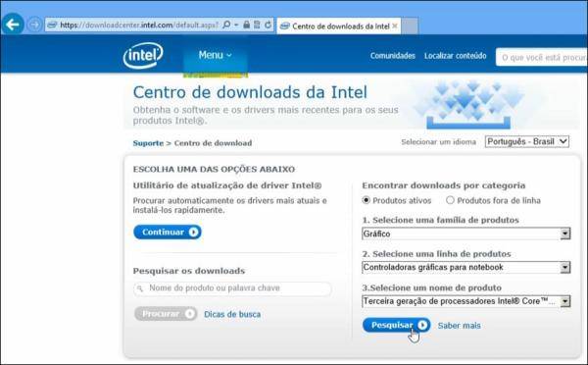
Task: Click the Suporte breadcrumb link
Action: click(148, 143)
